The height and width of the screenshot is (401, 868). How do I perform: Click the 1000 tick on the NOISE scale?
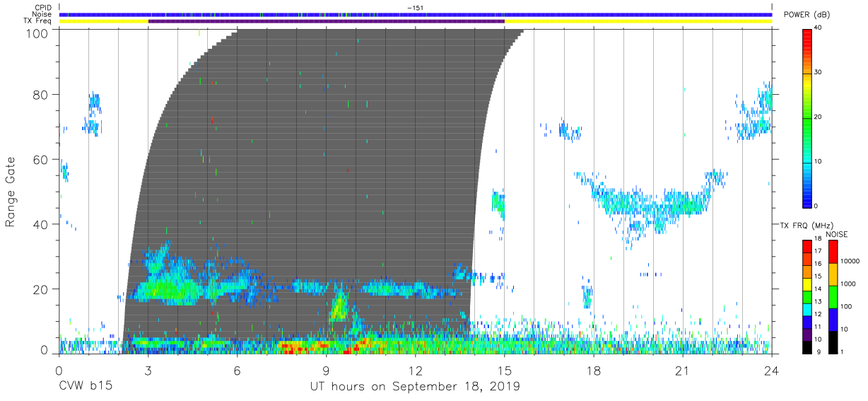[x=849, y=284]
